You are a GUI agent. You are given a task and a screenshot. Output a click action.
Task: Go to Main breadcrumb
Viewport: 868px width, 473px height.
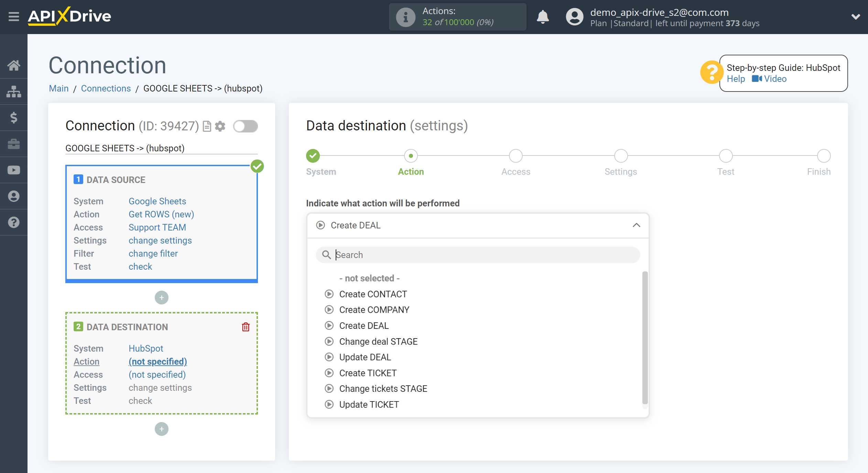59,88
